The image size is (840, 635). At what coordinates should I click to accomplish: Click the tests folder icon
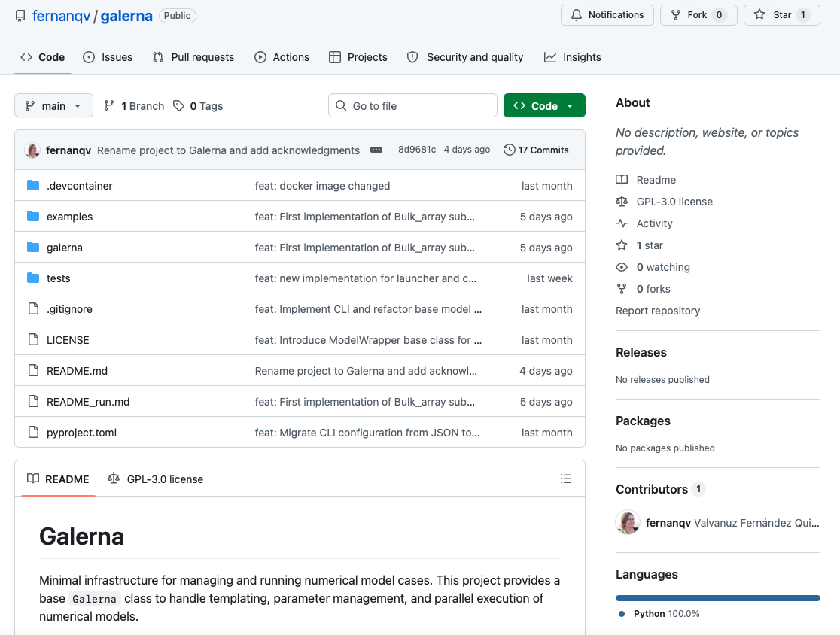pos(33,278)
